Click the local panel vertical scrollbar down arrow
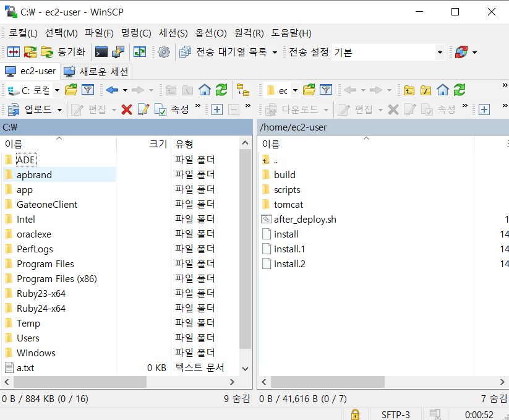 (246, 369)
